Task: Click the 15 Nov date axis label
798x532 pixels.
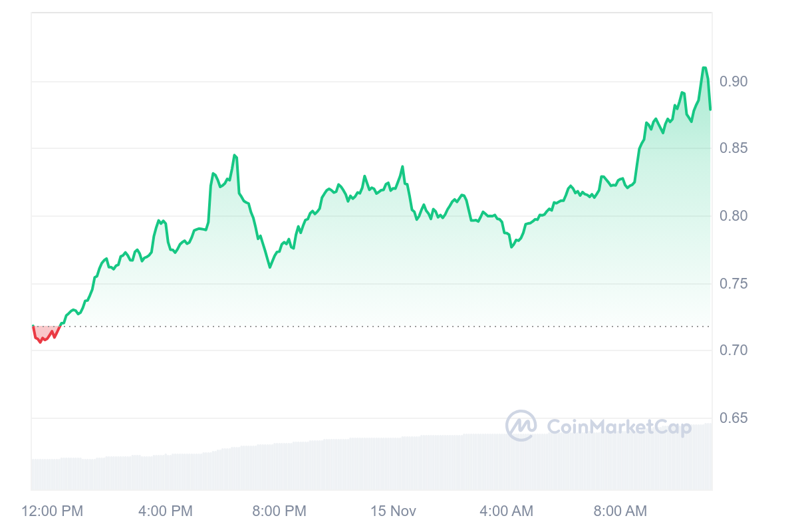Action: pyautogui.click(x=393, y=511)
